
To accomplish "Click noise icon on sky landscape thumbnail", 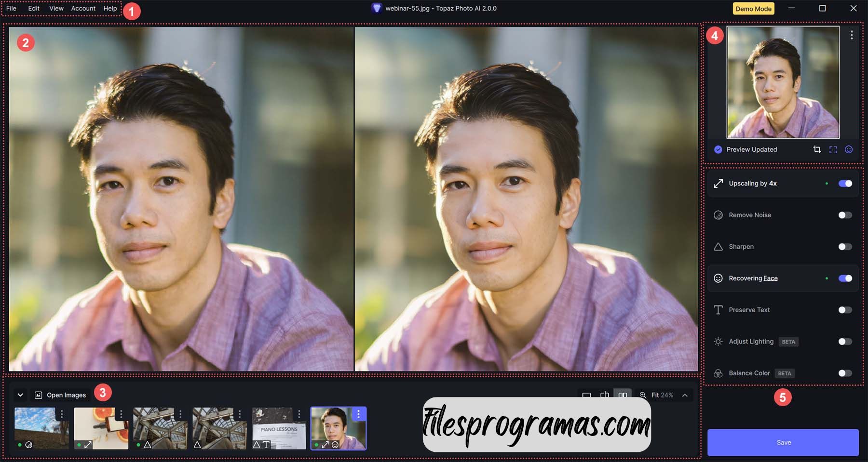I will pos(29,445).
